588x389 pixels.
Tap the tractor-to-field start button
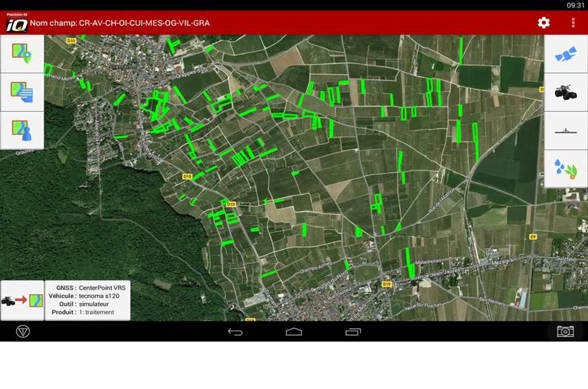[x=22, y=300]
